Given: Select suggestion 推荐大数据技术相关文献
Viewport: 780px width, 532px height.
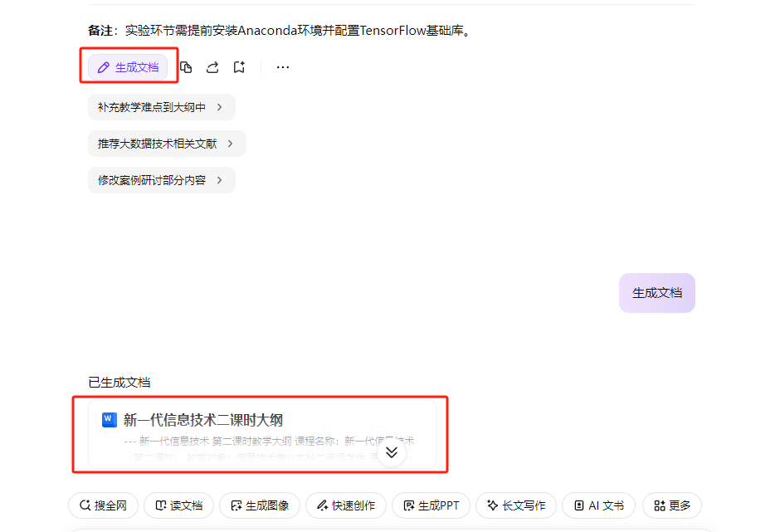Looking at the screenshot, I should click(x=166, y=144).
